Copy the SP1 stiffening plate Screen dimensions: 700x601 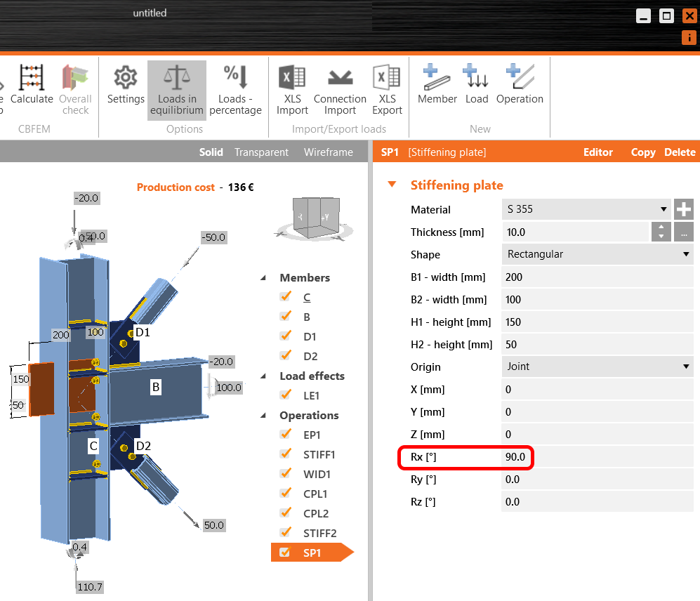coord(643,152)
